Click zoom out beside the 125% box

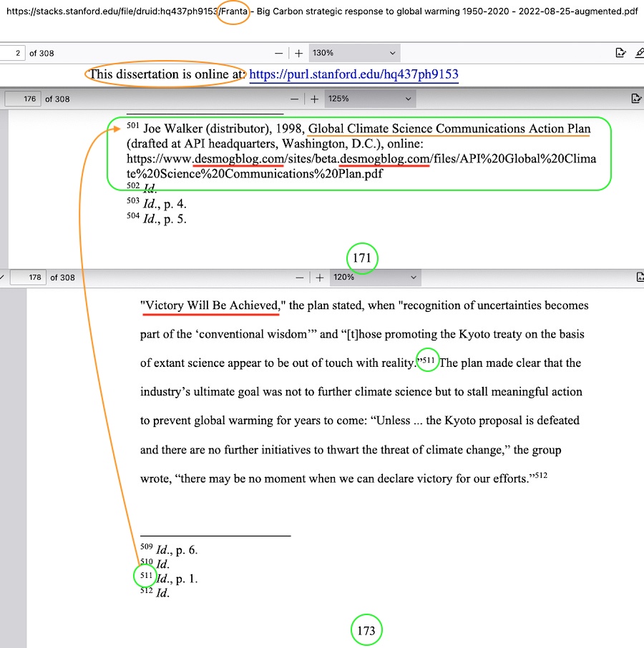click(295, 99)
